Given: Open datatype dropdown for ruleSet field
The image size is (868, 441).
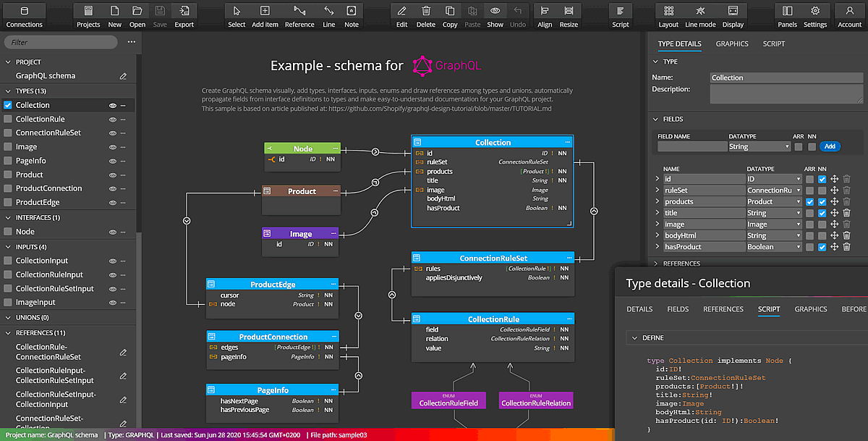Looking at the screenshot, I should pyautogui.click(x=774, y=190).
